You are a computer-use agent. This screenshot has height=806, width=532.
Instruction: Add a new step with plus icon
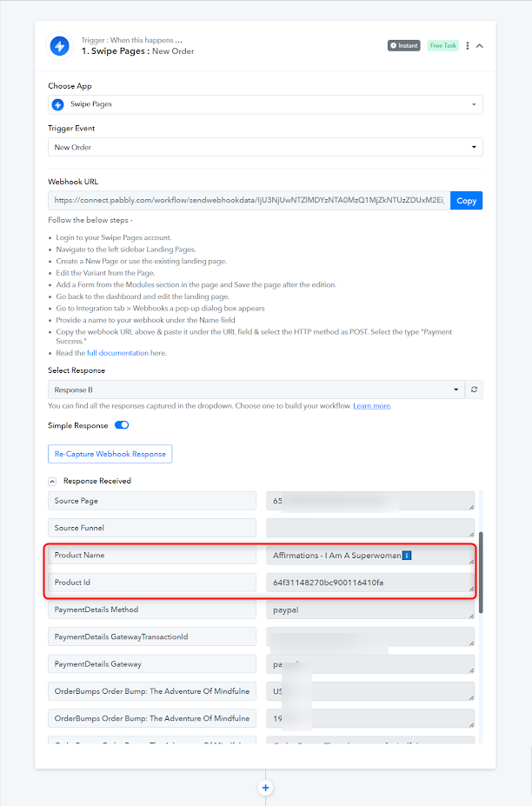pos(266,788)
